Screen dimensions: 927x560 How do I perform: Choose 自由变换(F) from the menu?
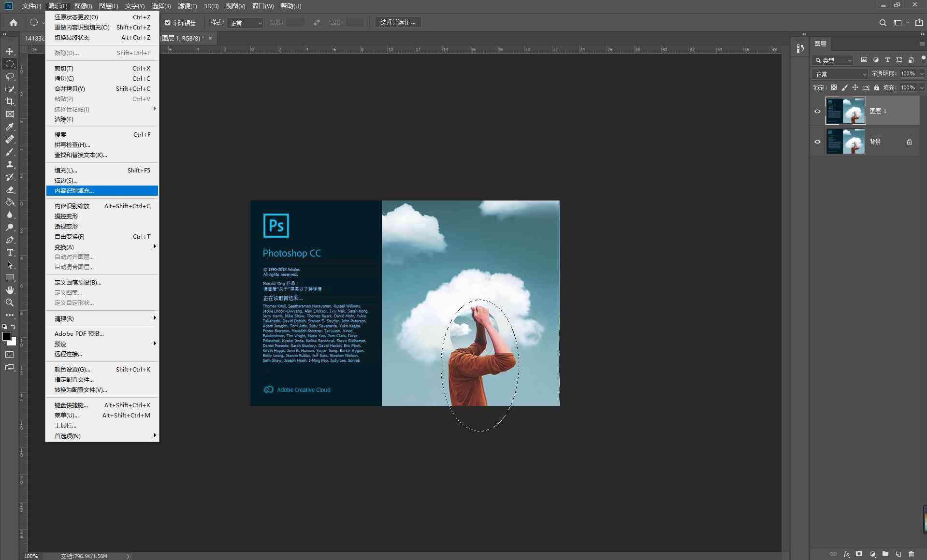(x=102, y=236)
